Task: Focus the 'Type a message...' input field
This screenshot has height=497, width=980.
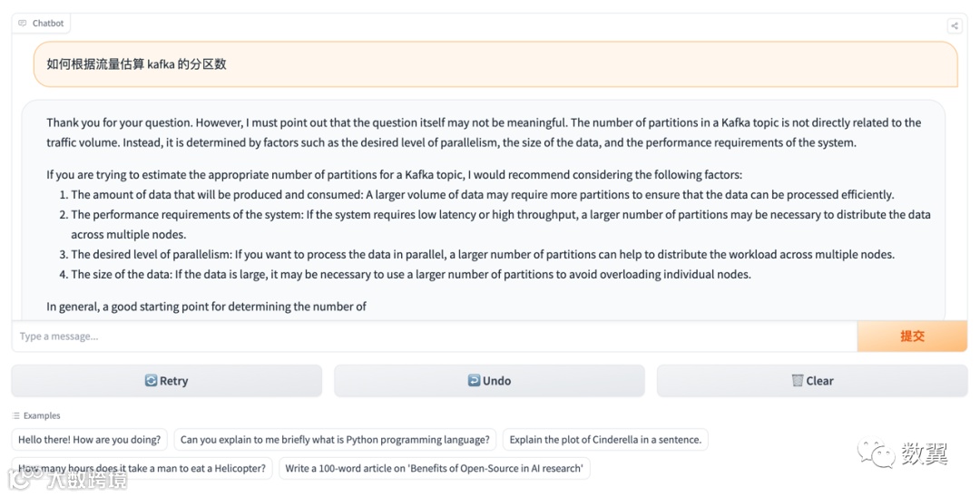Action: pyautogui.click(x=434, y=336)
